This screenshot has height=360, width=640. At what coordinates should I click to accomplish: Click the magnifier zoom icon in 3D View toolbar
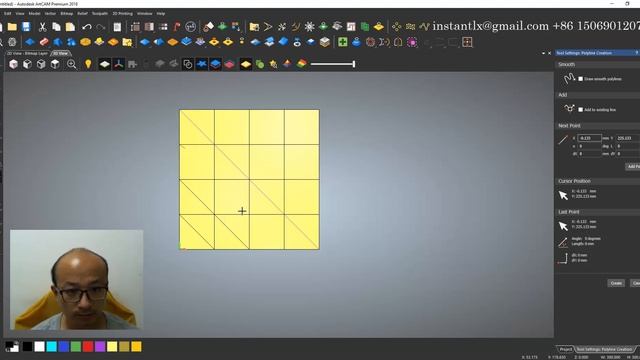[x=71, y=64]
